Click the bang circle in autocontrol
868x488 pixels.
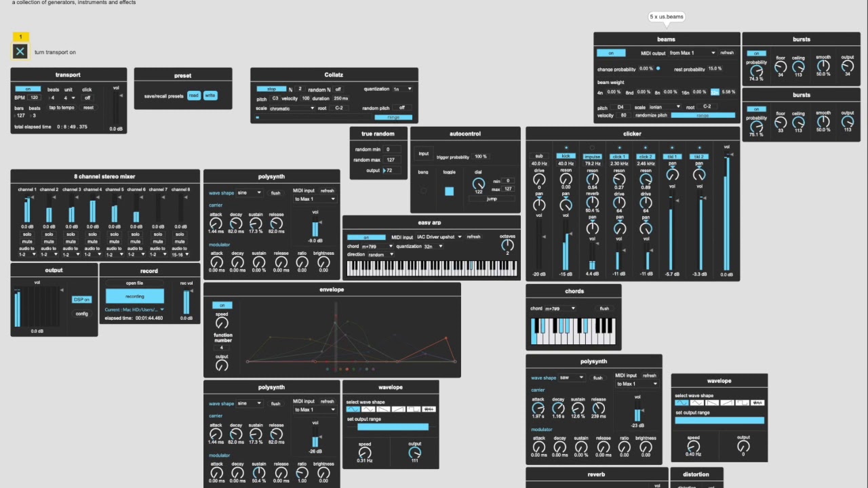(x=424, y=191)
